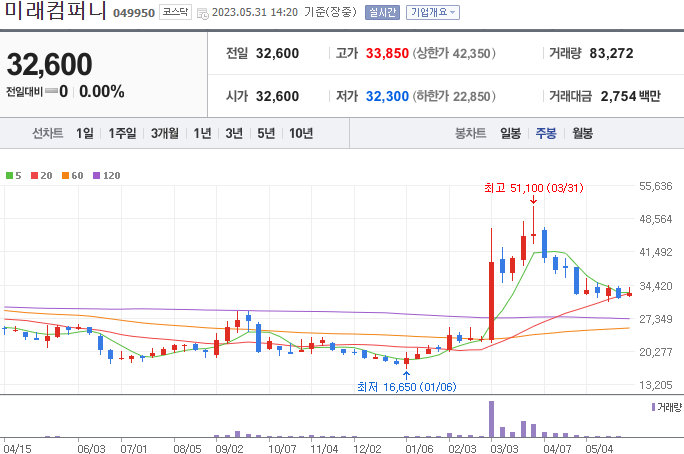This screenshot has width=684, height=454.
Task: Click the green 5 moving-average legend swatch
Action: [9, 175]
